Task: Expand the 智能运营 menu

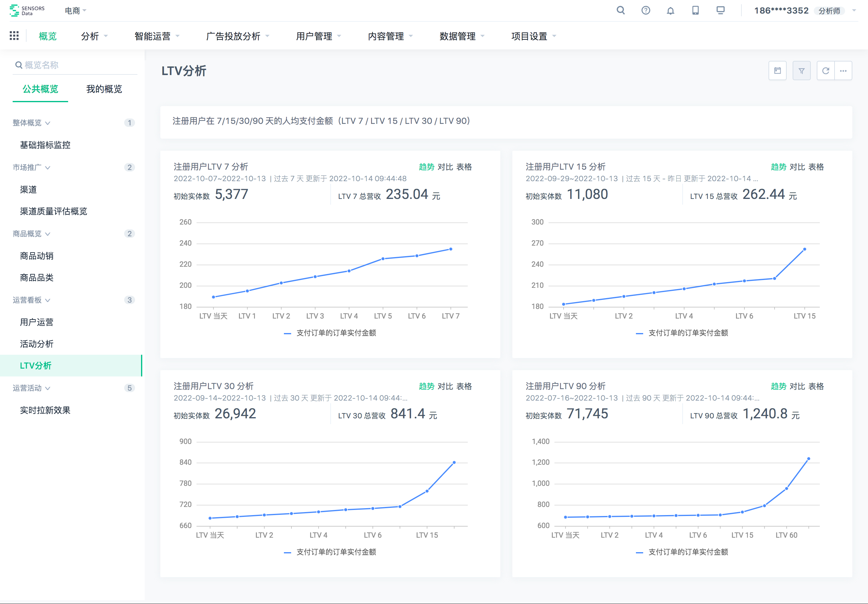Action: pos(157,36)
